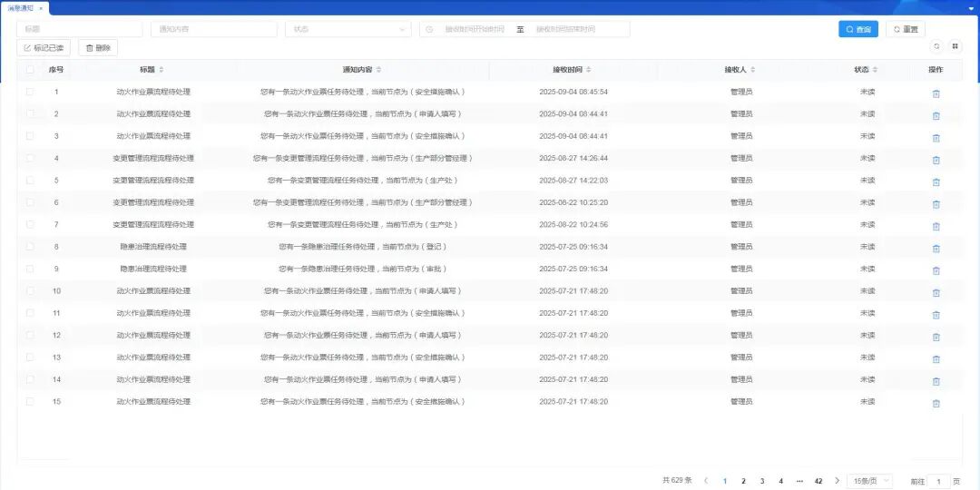Click the 接收时间开始时间 date field
Viewport: 980px width, 490px height.
pos(474,29)
